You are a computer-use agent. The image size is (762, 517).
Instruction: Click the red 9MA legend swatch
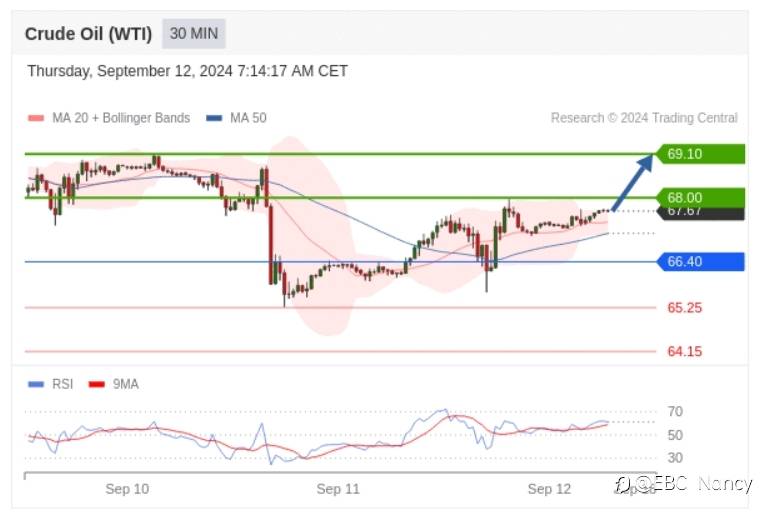click(x=97, y=384)
